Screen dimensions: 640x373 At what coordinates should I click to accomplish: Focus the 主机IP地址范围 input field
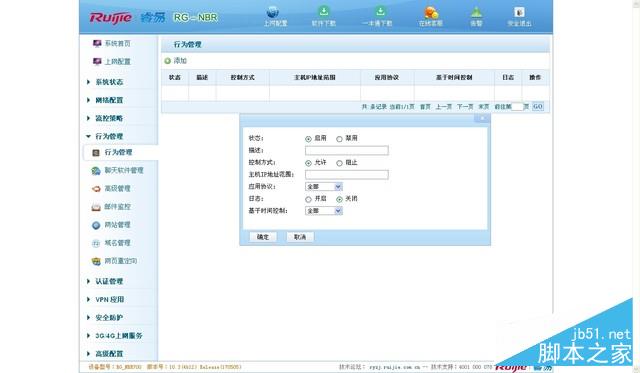(347, 175)
